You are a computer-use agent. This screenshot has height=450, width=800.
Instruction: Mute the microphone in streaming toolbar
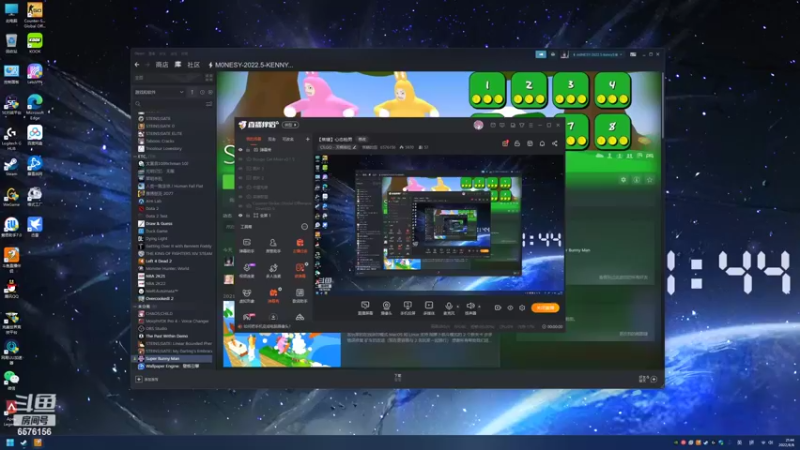449,307
